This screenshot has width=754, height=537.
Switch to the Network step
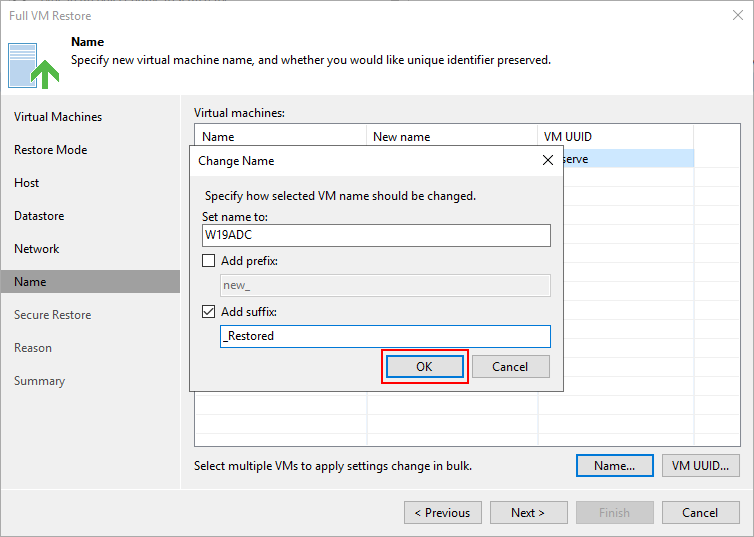37,249
